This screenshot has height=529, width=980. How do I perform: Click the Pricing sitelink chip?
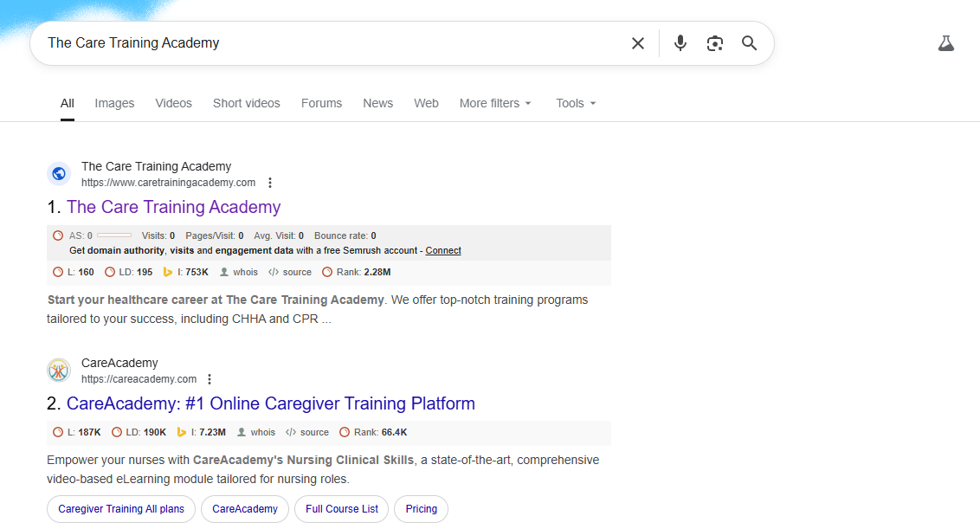coord(422,509)
